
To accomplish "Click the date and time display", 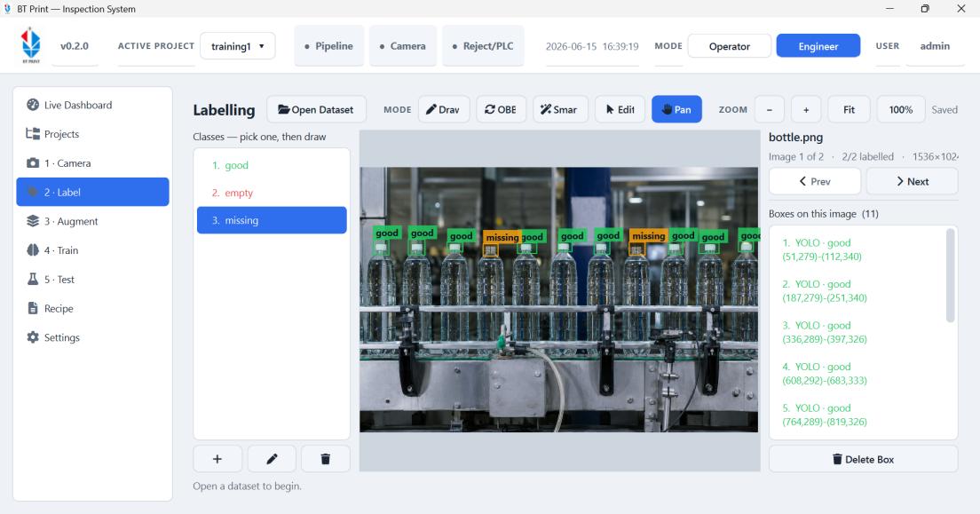I will pos(592,46).
